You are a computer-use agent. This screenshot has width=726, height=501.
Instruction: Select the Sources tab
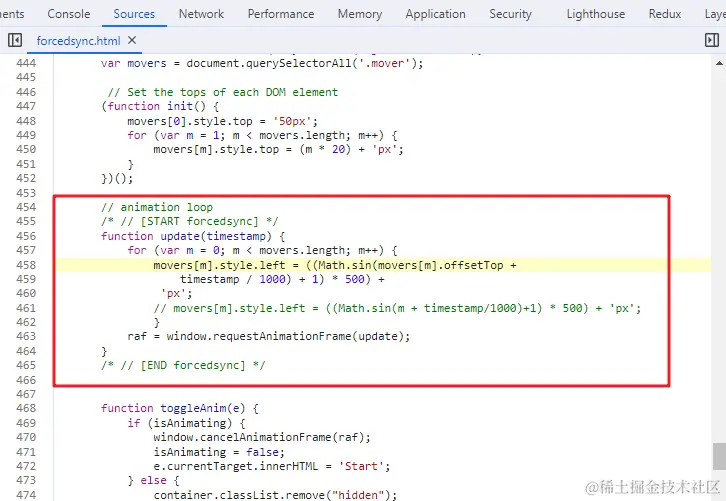coord(134,14)
